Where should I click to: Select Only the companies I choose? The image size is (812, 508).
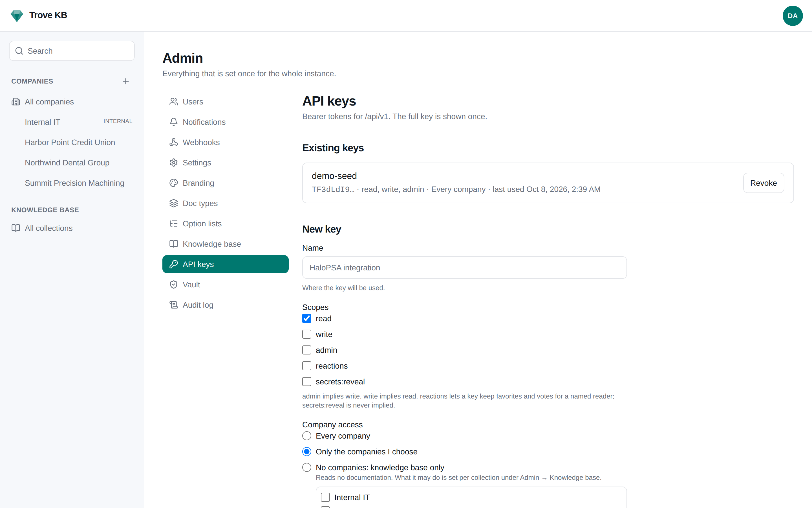307,452
